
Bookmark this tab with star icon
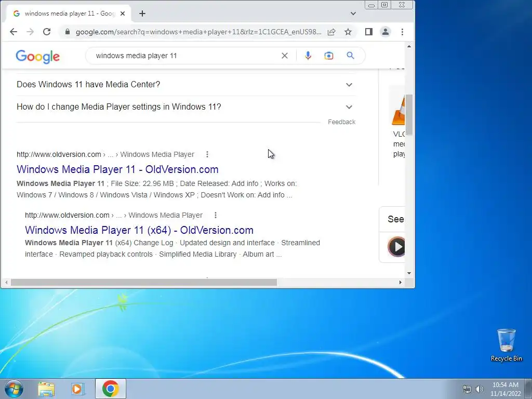pyautogui.click(x=348, y=32)
